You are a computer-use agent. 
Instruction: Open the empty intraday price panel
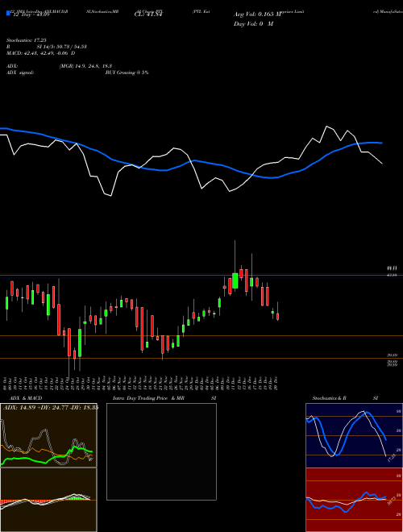(x=161, y=451)
